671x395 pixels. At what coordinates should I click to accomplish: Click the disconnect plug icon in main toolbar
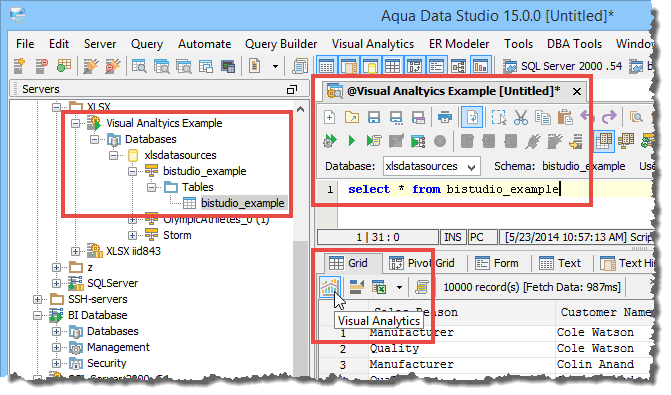(x=113, y=66)
